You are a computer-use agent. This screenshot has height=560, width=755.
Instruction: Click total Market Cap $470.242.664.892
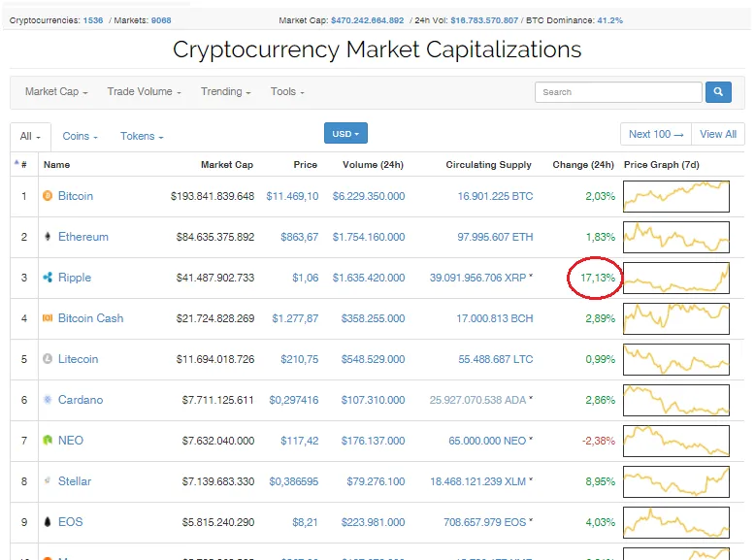pyautogui.click(x=368, y=20)
